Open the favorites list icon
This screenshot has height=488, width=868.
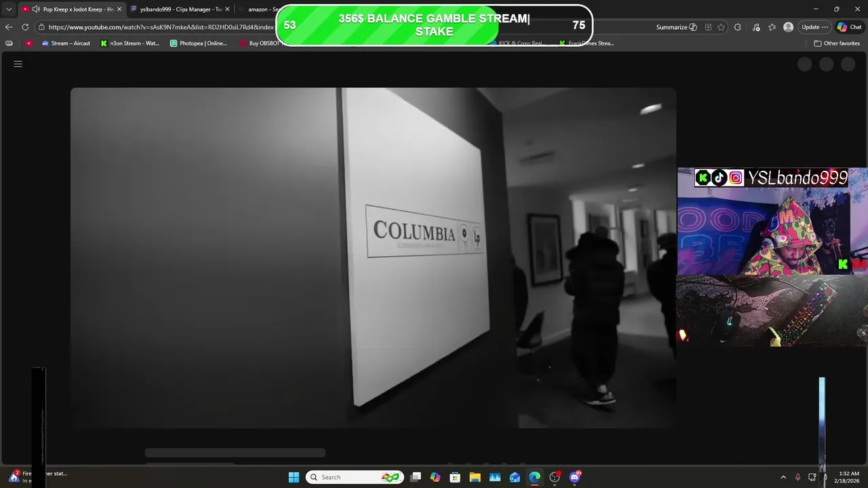(x=772, y=27)
